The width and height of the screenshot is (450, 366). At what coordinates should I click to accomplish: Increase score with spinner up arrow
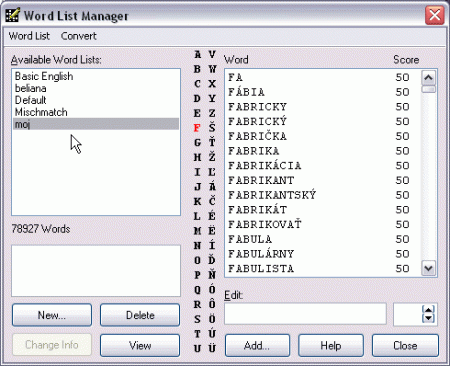(428, 310)
